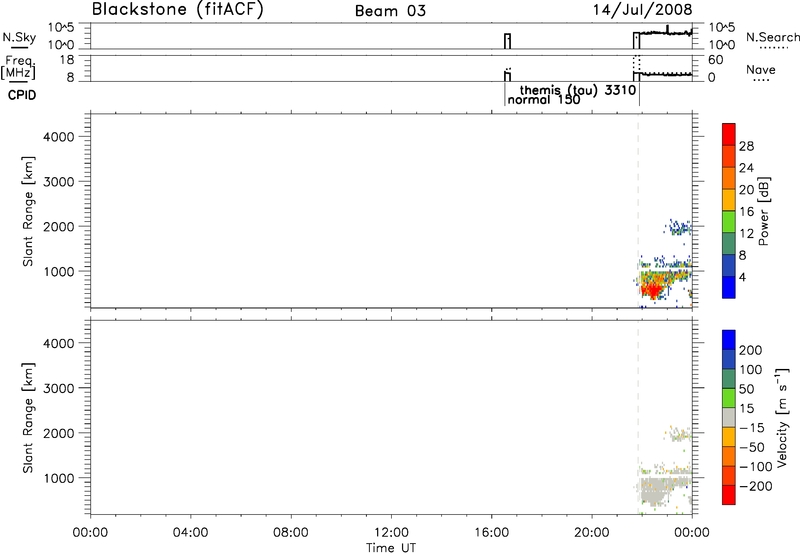The height and width of the screenshot is (554, 800).
Task: Click the '04:00' time axis tick label
Action: 190,533
